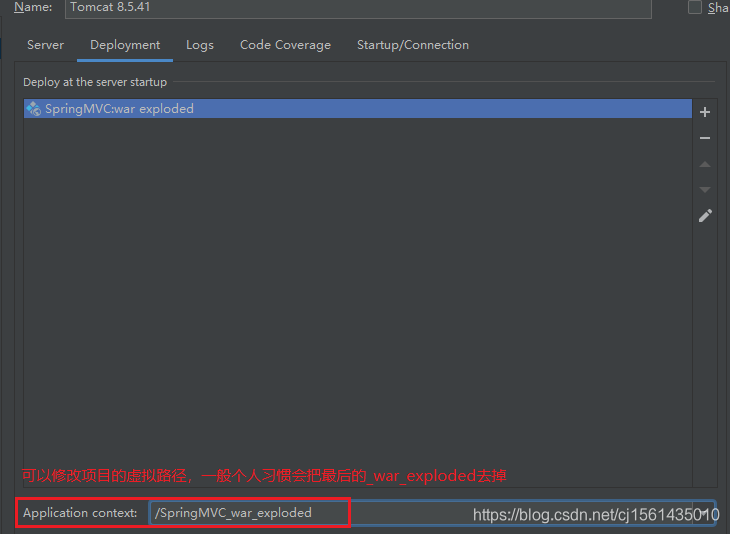This screenshot has width=730, height=534.
Task: Open the Server tab
Action: pos(45,45)
